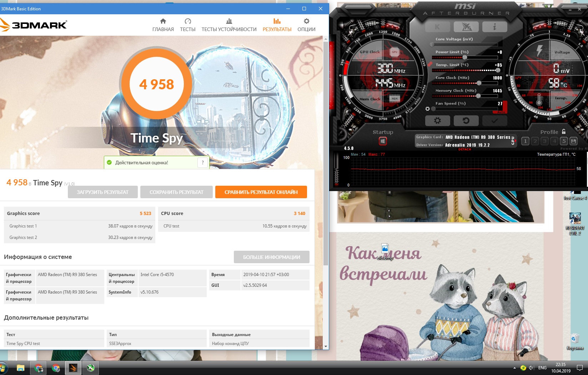588x375 pixels.
Task: Click the Afterburner MSI dragon logo button
Action: pyautogui.click(x=466, y=27)
